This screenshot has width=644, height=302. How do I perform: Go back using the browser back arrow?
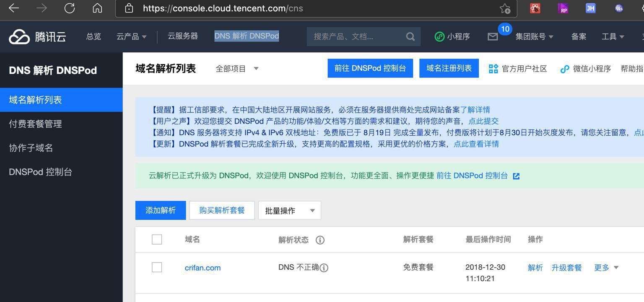pos(14,8)
